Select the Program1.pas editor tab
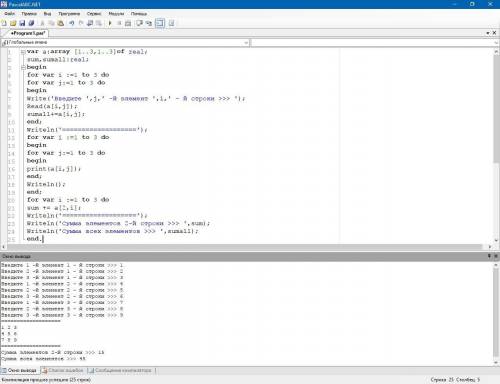Viewport: 500px width, 384px height. pyautogui.click(x=27, y=33)
